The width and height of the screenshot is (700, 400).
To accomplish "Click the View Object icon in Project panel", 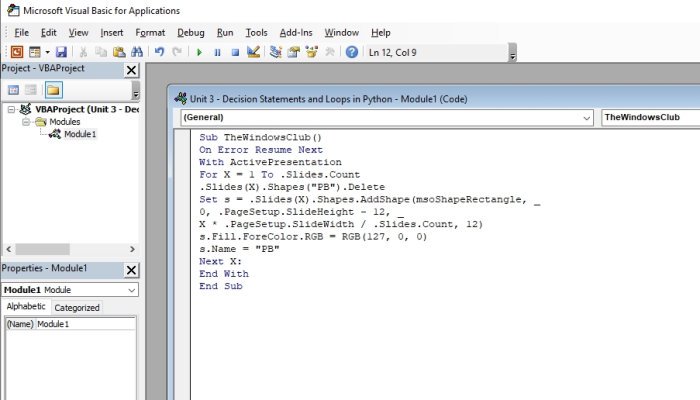I will tap(31, 90).
